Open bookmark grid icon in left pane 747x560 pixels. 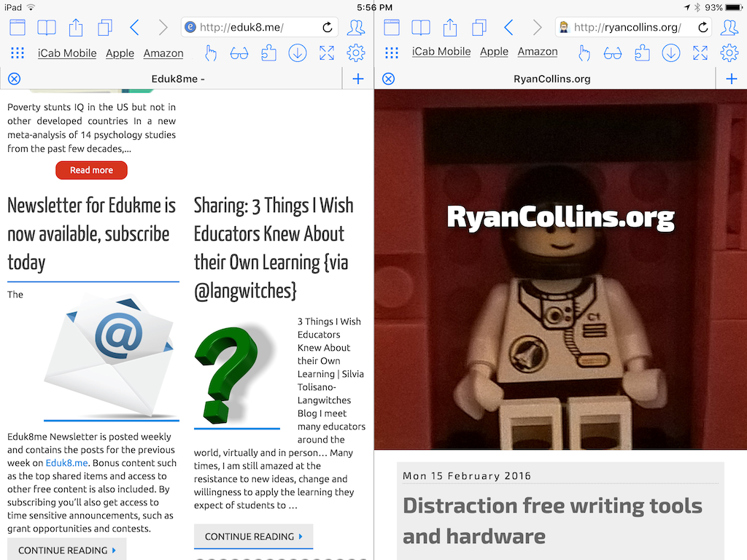pos(18,52)
